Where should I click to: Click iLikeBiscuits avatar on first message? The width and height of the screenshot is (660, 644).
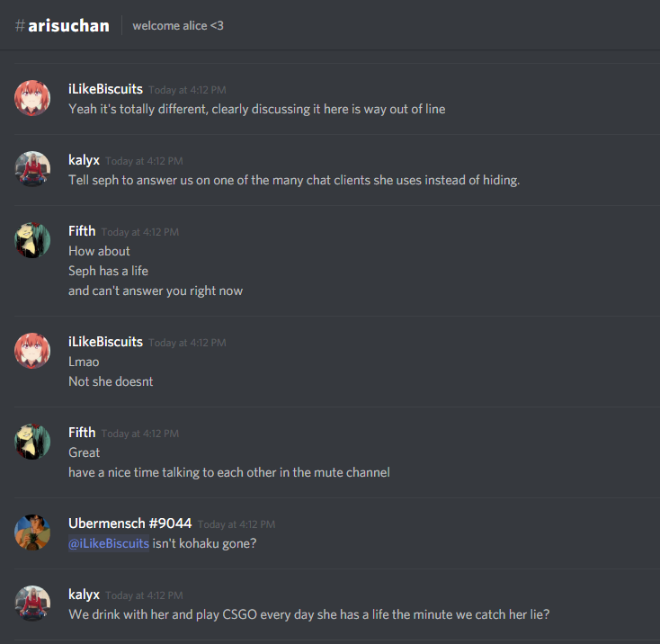32,98
